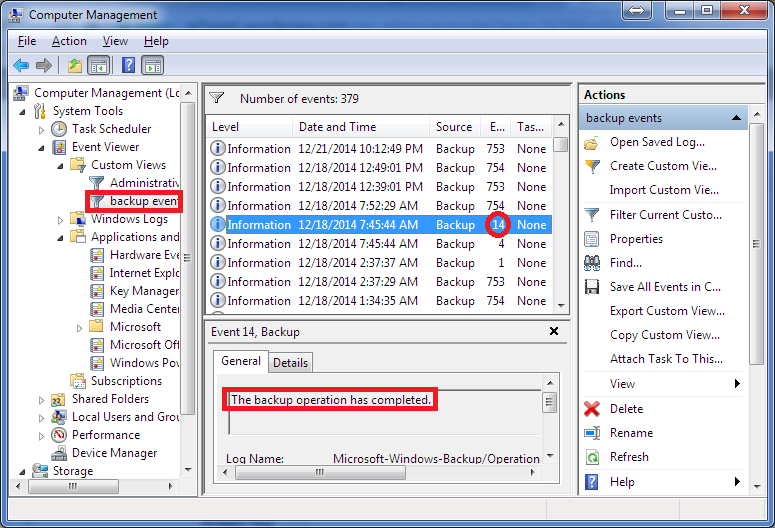
Task: Click the Event Viewer icon in the tree
Action: pyautogui.click(x=59, y=147)
